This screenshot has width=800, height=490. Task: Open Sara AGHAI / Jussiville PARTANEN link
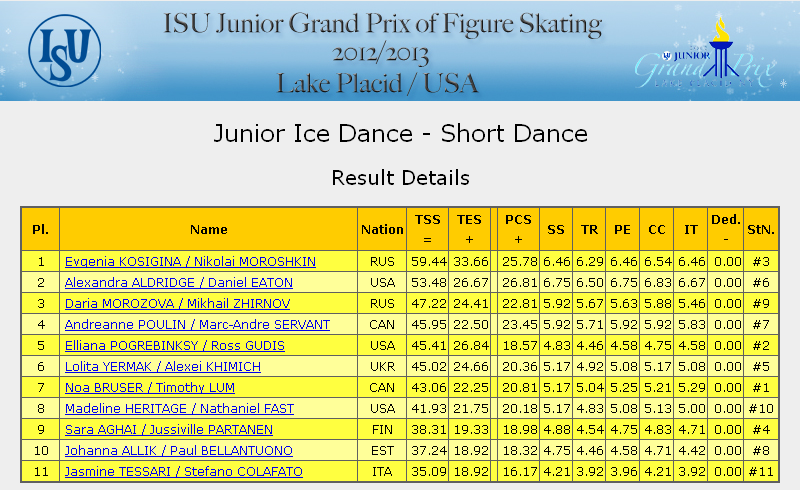[x=169, y=429]
